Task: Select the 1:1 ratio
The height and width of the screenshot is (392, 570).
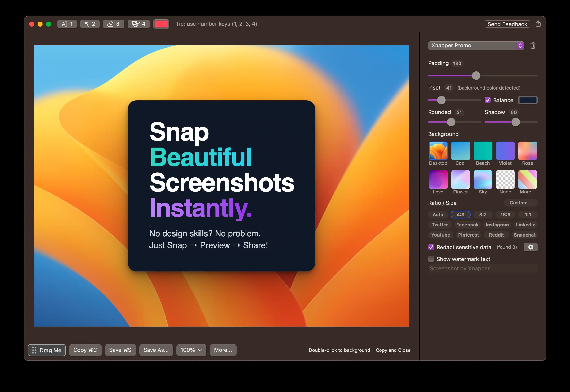Action: coord(528,215)
